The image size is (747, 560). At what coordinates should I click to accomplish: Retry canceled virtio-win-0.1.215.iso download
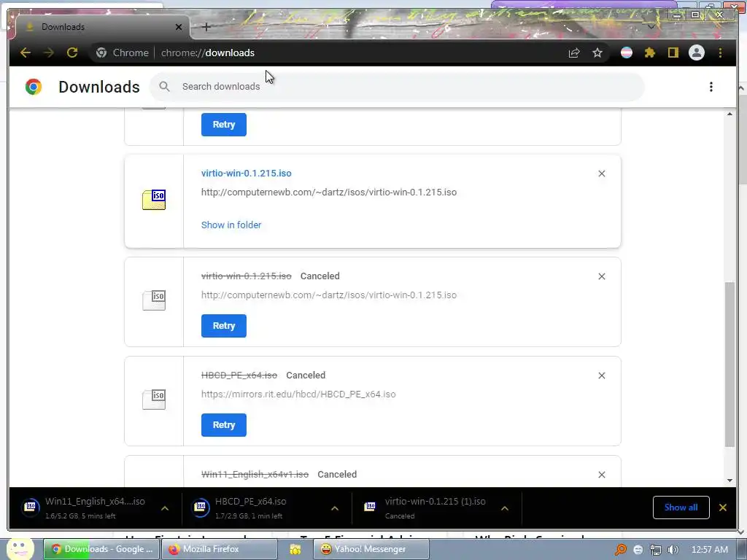coord(224,326)
